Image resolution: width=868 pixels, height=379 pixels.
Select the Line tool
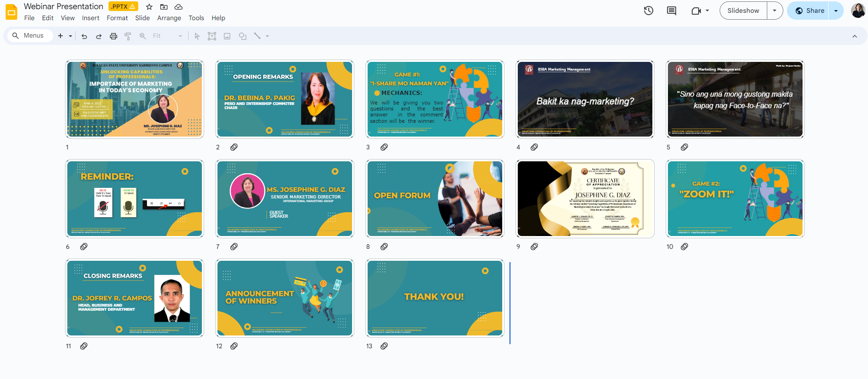point(257,36)
